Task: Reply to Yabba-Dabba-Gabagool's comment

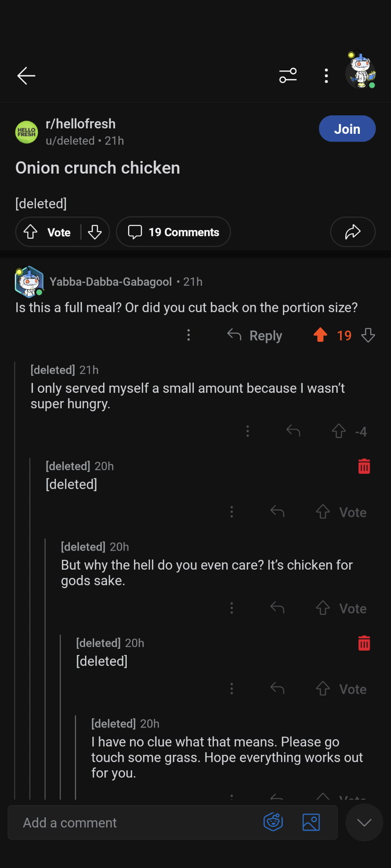Action: (255, 335)
